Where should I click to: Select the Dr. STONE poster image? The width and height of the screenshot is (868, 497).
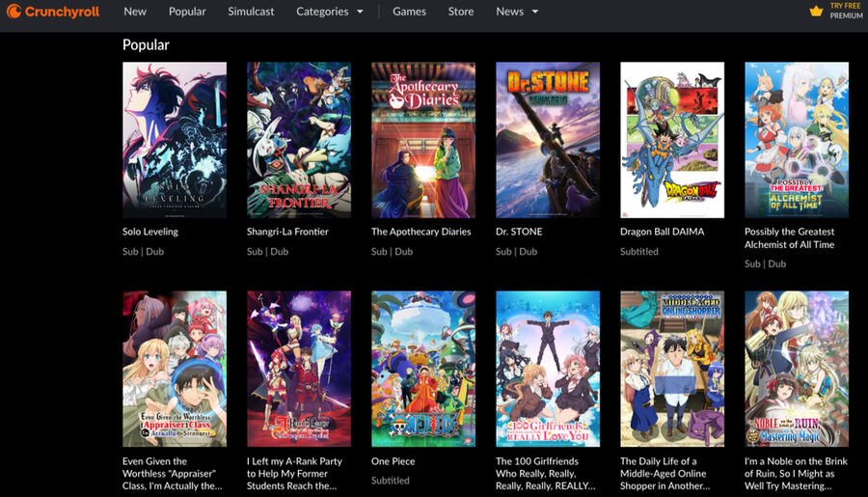point(548,140)
